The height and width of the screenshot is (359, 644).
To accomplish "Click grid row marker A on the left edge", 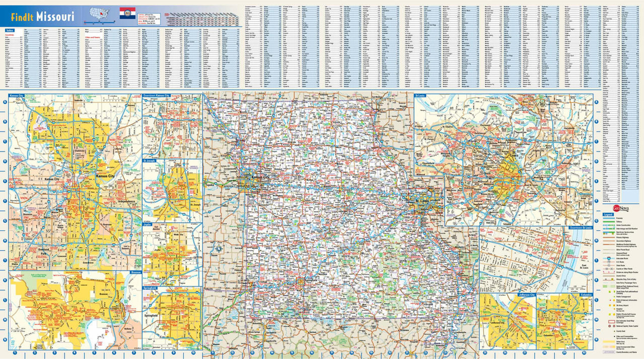I will pos(5,102).
